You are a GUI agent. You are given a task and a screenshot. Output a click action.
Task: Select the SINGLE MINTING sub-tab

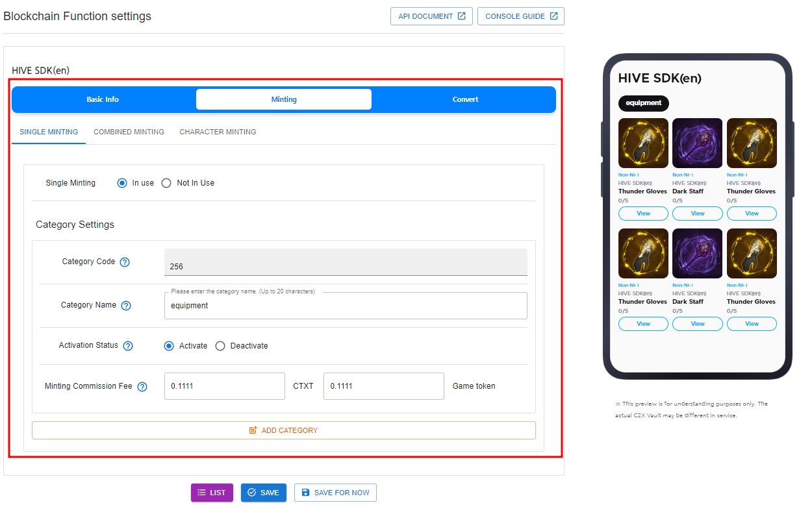click(49, 132)
